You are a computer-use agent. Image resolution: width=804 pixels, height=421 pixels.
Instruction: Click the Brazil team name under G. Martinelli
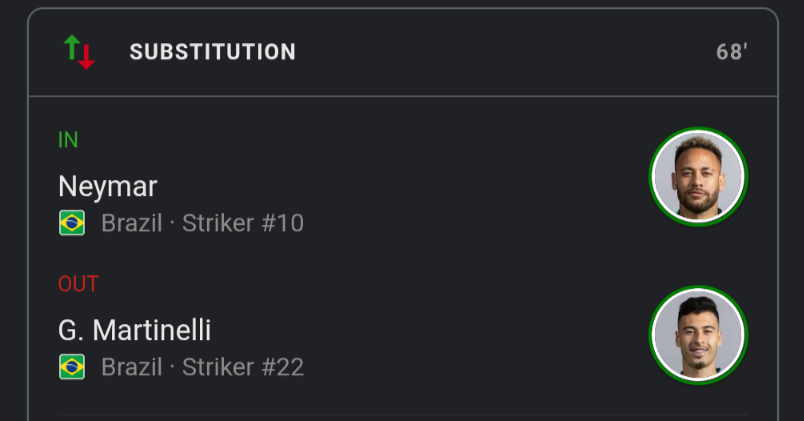[132, 367]
